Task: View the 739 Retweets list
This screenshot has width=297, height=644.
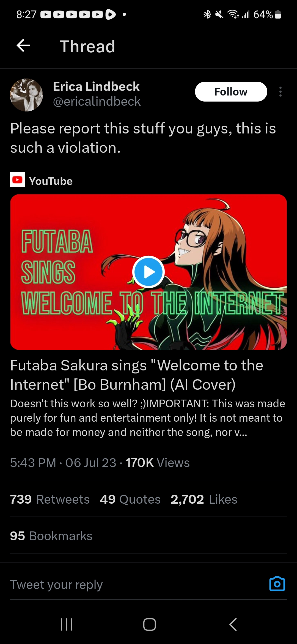Action: pos(50,499)
